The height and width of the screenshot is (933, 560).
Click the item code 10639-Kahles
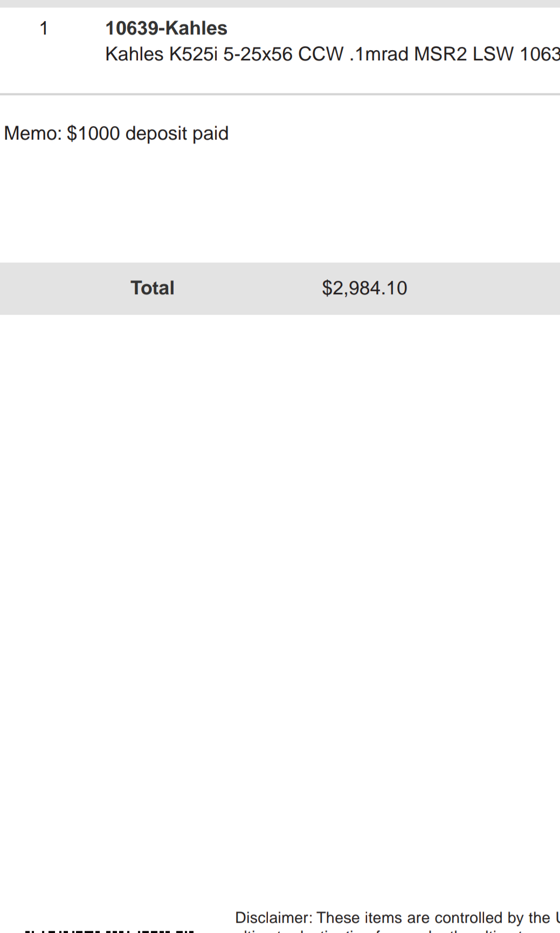[x=166, y=28]
